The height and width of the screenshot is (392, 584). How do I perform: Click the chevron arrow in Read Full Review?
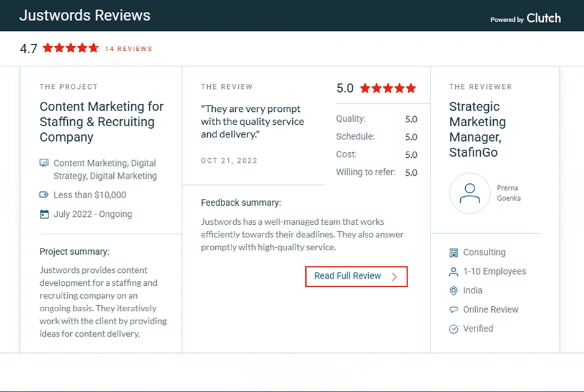[x=394, y=276]
